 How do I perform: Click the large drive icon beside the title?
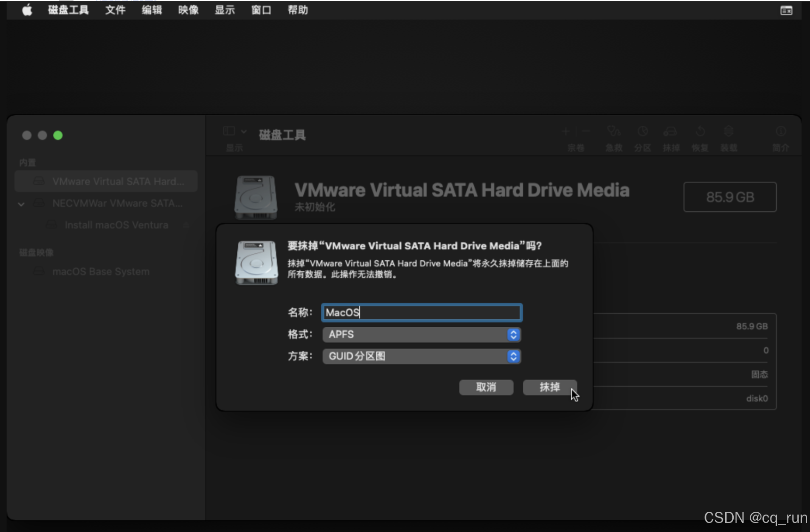(x=256, y=198)
